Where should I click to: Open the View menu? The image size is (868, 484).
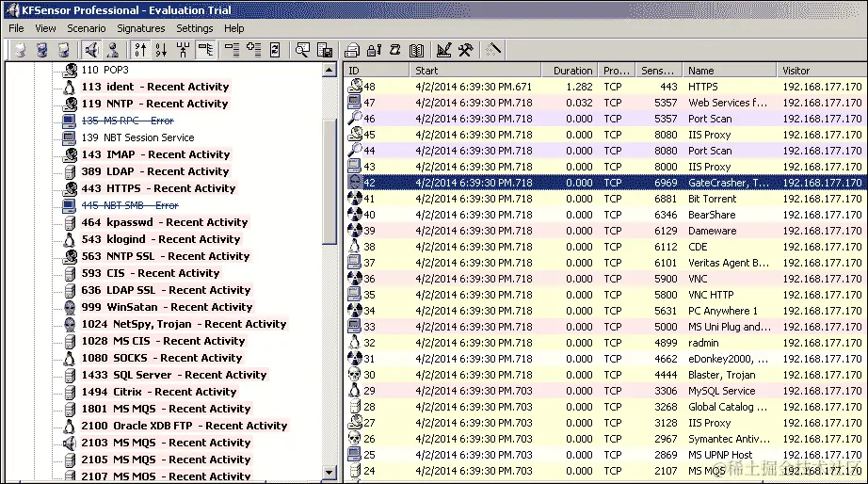click(45, 28)
